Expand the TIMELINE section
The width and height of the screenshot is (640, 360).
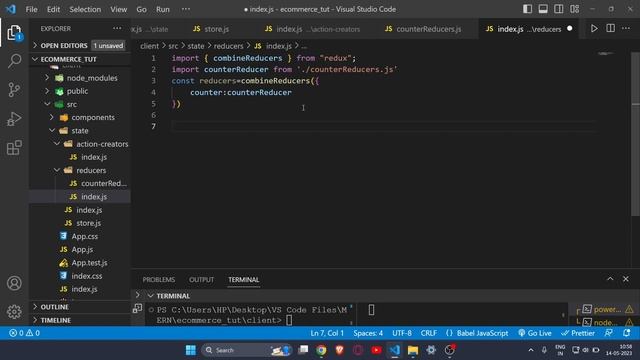tap(56, 320)
